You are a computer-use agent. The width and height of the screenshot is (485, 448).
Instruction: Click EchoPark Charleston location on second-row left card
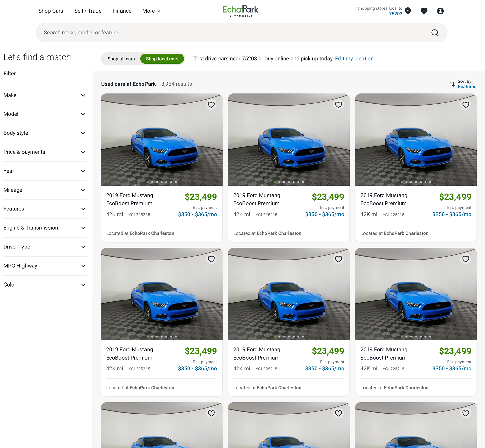pos(152,388)
